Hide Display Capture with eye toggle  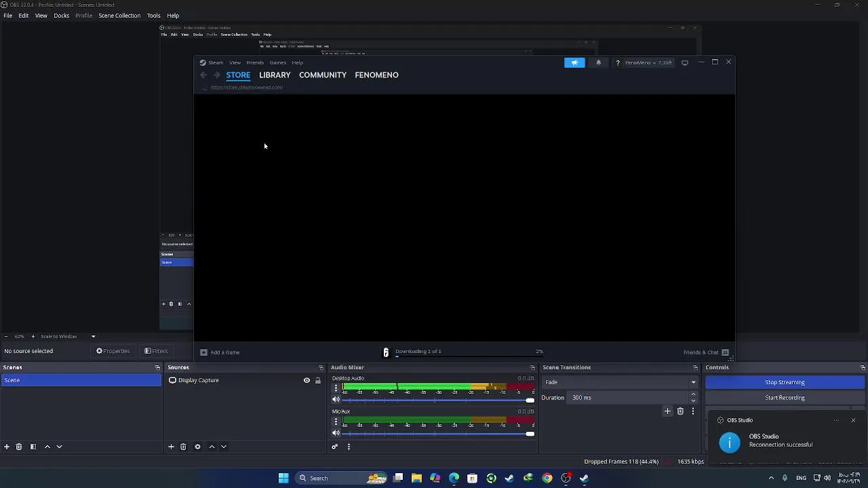click(307, 380)
